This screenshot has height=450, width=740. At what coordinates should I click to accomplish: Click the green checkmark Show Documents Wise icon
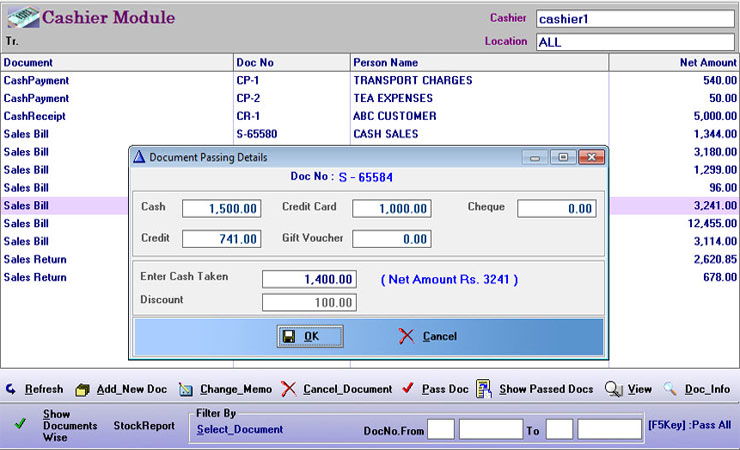point(20,424)
